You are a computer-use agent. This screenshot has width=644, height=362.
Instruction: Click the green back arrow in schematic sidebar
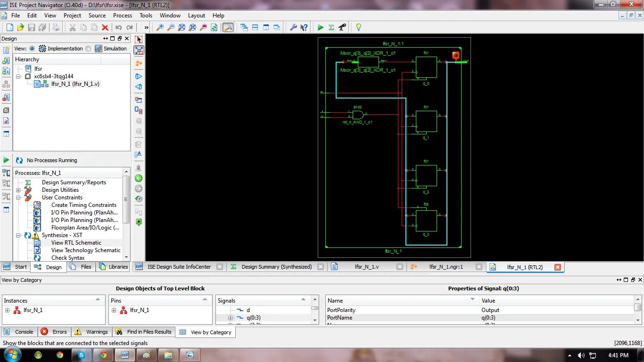point(139,178)
